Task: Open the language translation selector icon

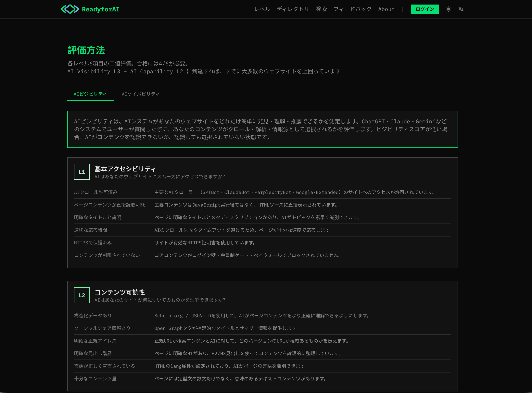Action: click(461, 9)
